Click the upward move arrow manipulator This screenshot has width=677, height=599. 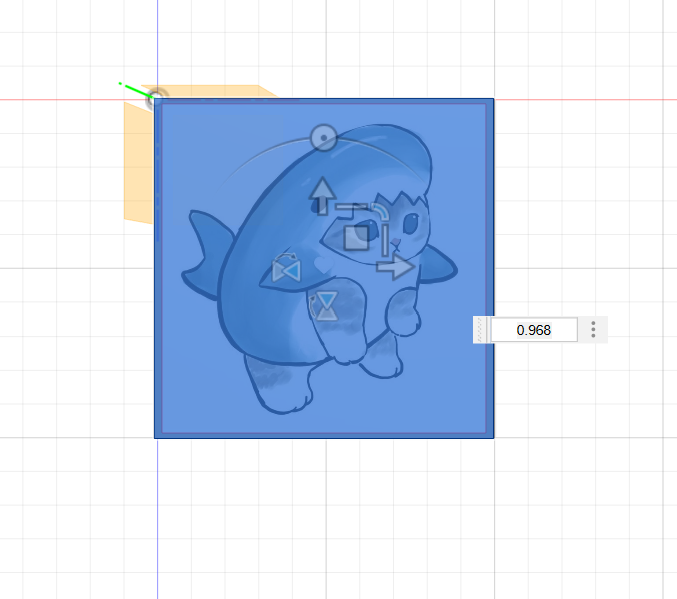[x=322, y=196]
